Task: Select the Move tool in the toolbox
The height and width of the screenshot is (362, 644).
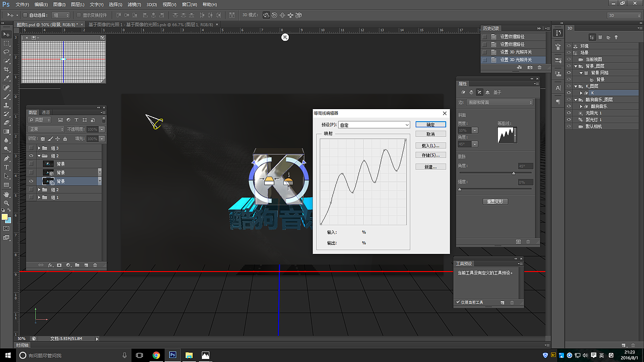Action: [7, 34]
